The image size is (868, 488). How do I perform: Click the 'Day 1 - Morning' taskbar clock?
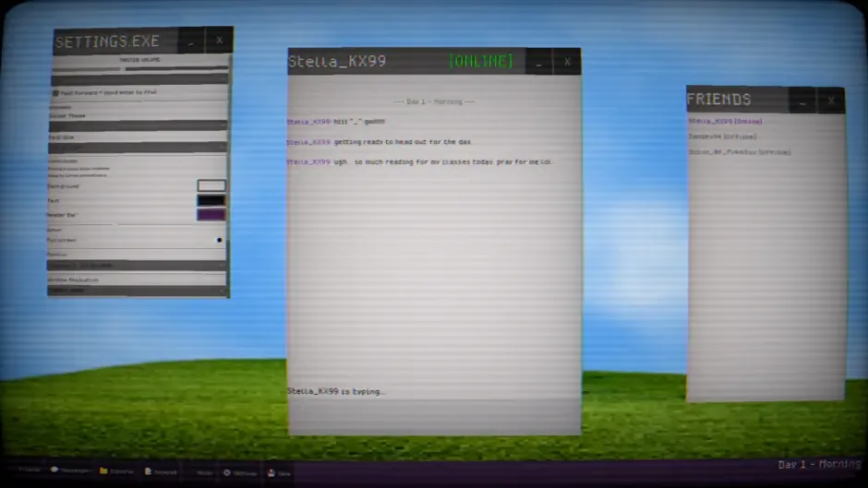point(819,464)
